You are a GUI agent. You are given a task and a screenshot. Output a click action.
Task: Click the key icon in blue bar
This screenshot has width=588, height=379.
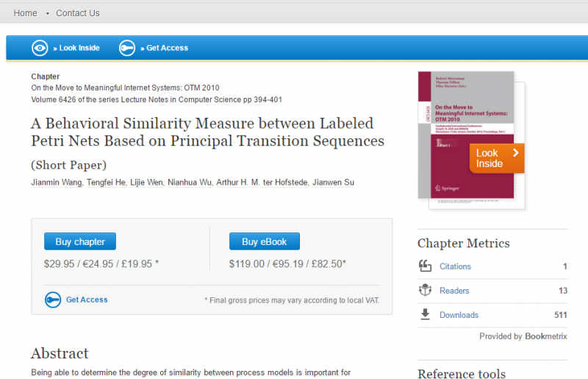126,48
